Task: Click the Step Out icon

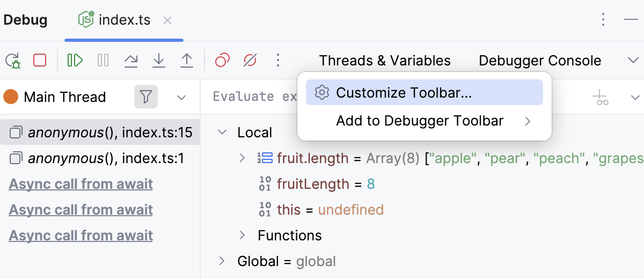Action: coord(186,60)
